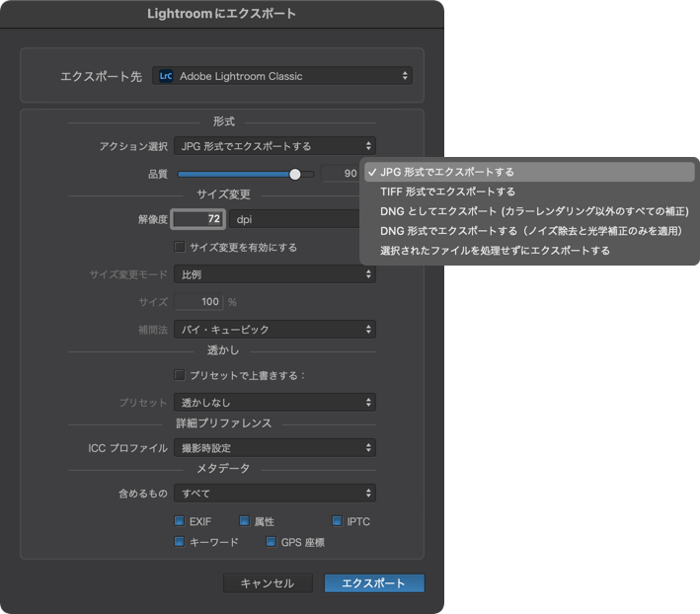This screenshot has width=700, height=614.
Task: Open the 含めるもの dropdown showing すべて
Action: click(274, 494)
